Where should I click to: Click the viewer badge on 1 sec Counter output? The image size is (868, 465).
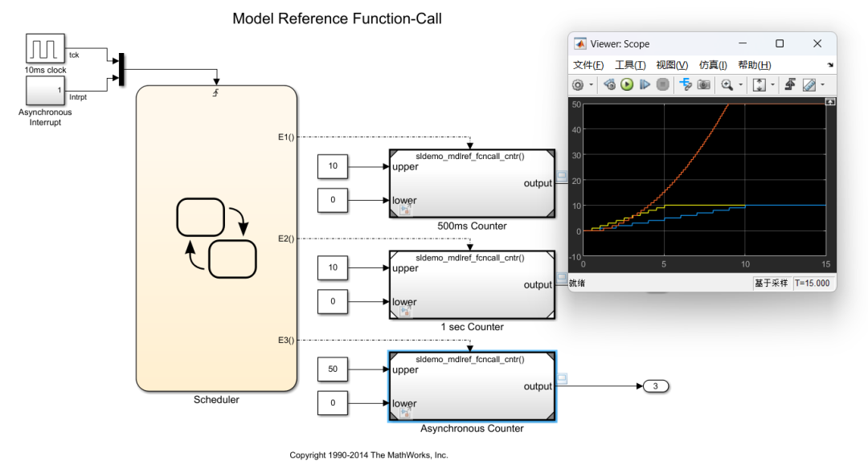(562, 277)
